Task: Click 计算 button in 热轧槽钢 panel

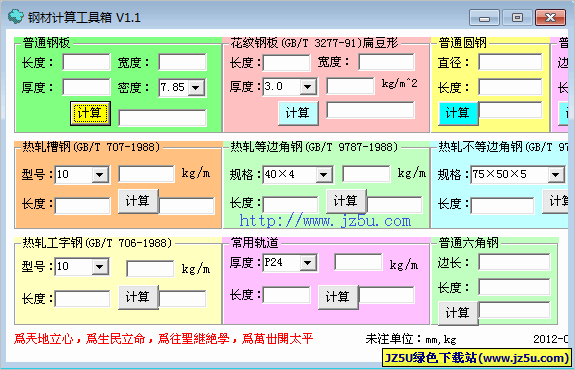Action: point(138,201)
